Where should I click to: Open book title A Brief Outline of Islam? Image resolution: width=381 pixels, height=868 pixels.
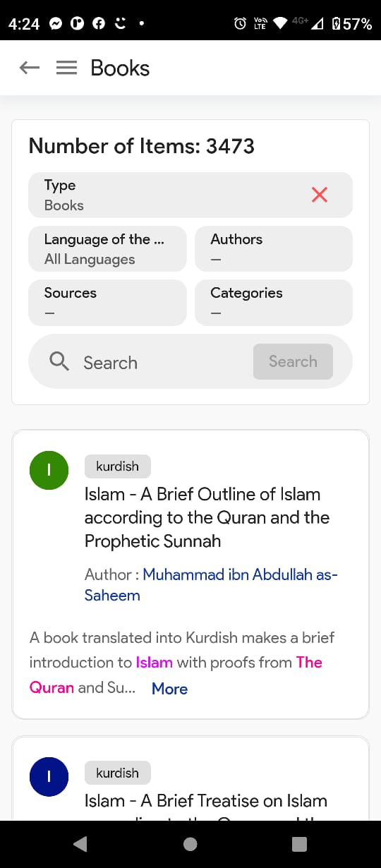[x=207, y=517]
